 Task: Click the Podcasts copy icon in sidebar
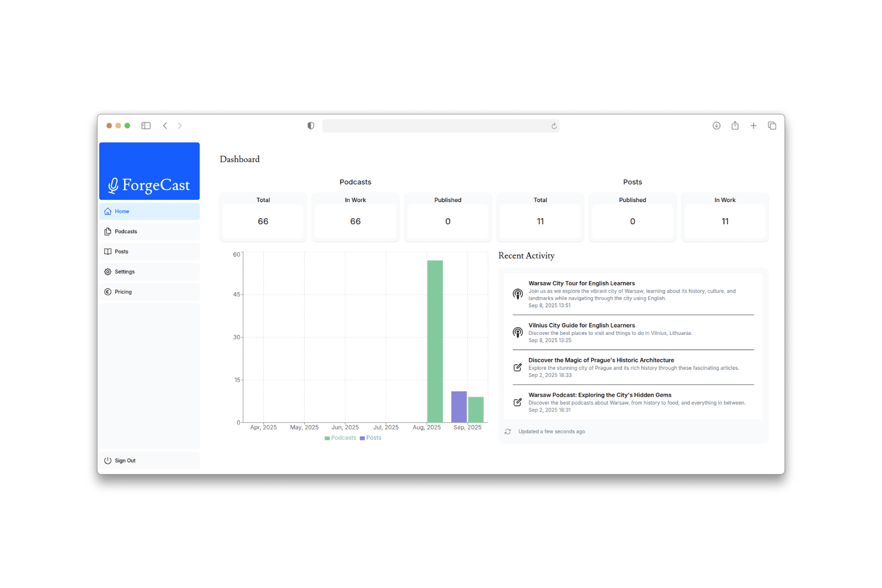pos(107,231)
